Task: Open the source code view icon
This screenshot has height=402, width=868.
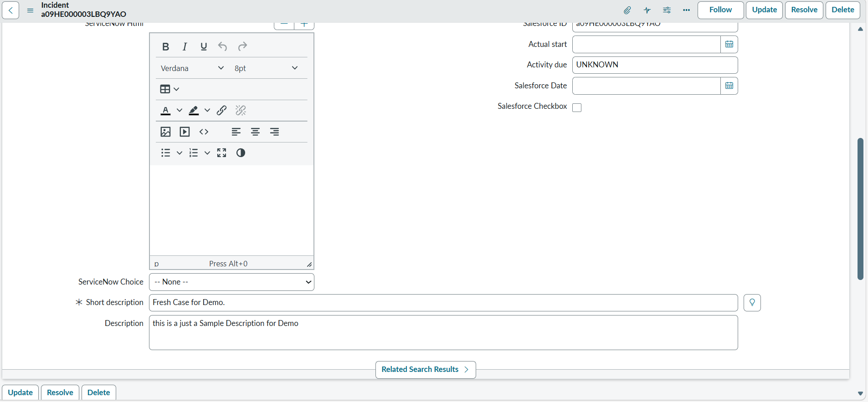Action: 204,132
